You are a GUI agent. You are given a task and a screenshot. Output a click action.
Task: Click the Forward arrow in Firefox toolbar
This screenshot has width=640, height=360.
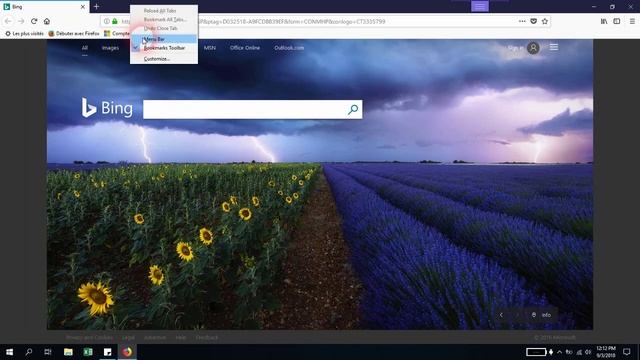coord(21,21)
